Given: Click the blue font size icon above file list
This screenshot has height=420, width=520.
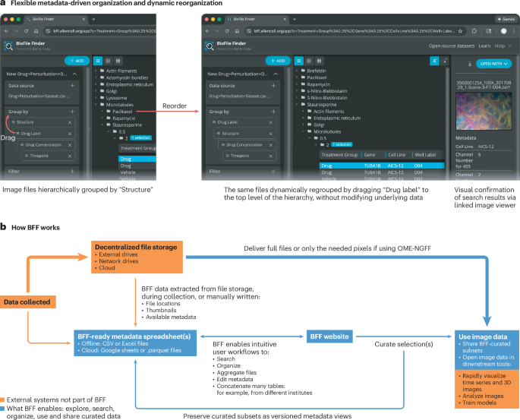Looking at the screenshot, I should click(434, 61).
